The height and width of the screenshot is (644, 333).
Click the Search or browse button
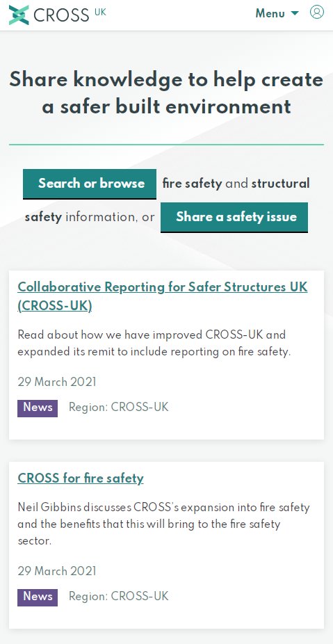click(90, 184)
